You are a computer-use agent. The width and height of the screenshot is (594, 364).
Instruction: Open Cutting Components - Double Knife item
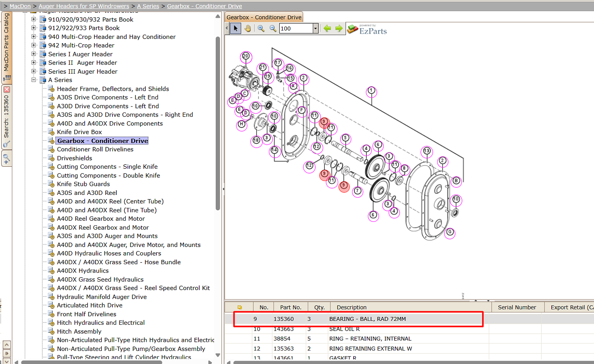click(109, 175)
